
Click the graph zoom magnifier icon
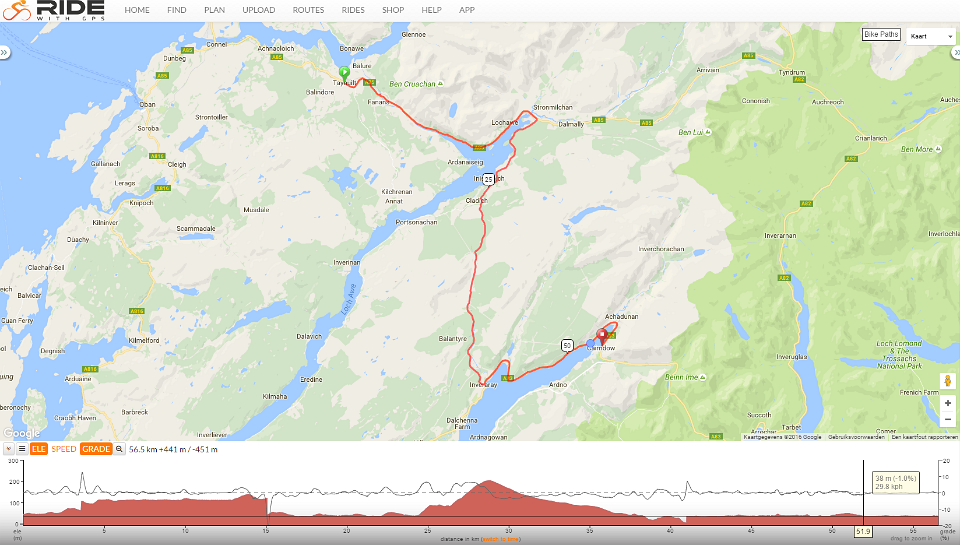pyautogui.click(x=119, y=449)
